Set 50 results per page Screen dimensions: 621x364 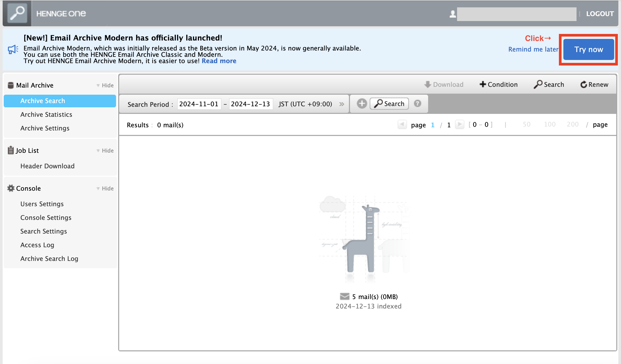pos(527,124)
